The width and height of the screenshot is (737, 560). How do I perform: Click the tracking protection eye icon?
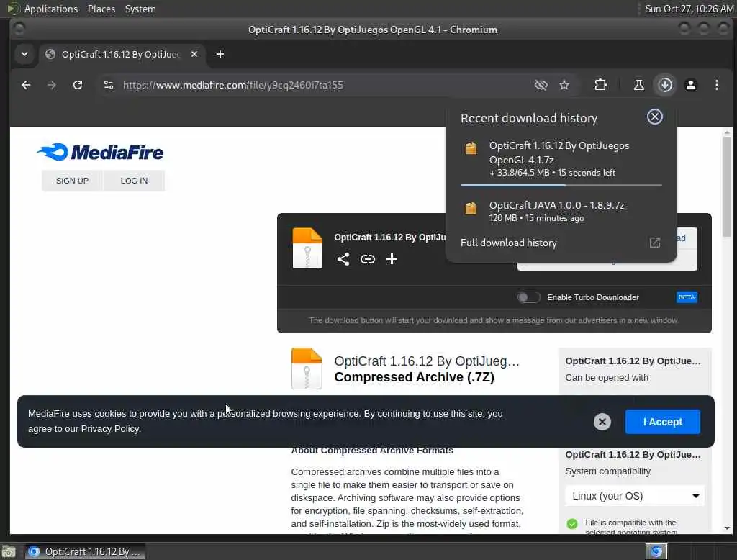(x=541, y=85)
